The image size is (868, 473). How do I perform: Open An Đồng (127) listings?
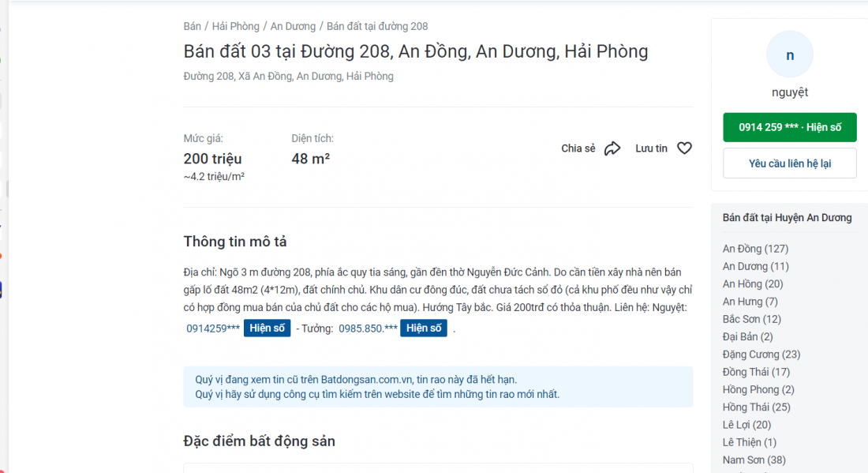click(x=755, y=249)
